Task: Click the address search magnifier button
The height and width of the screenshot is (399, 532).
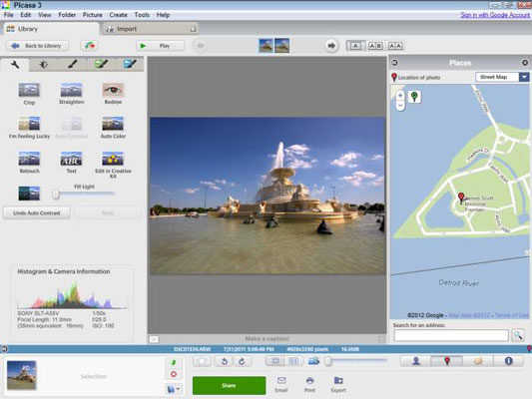Action: point(518,335)
